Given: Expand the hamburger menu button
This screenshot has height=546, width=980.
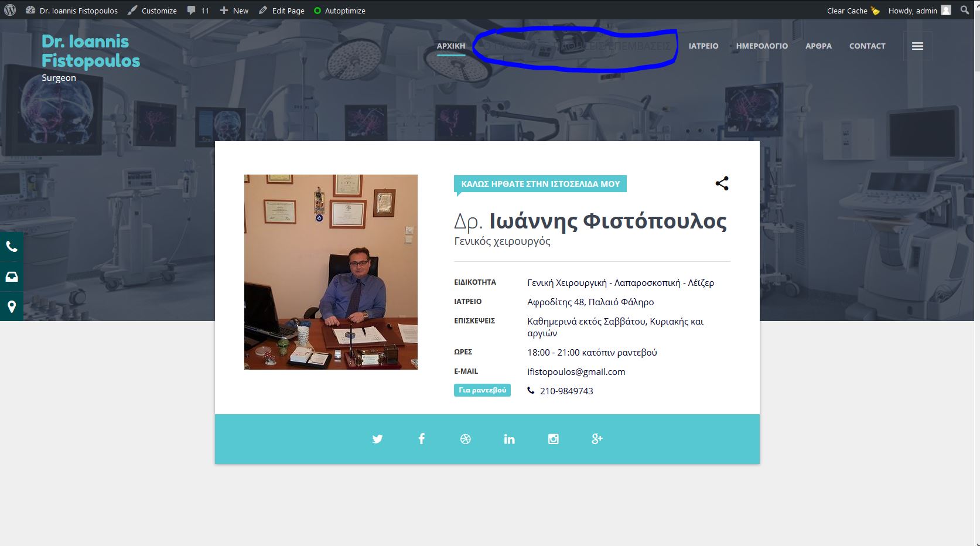Looking at the screenshot, I should pyautogui.click(x=917, y=46).
